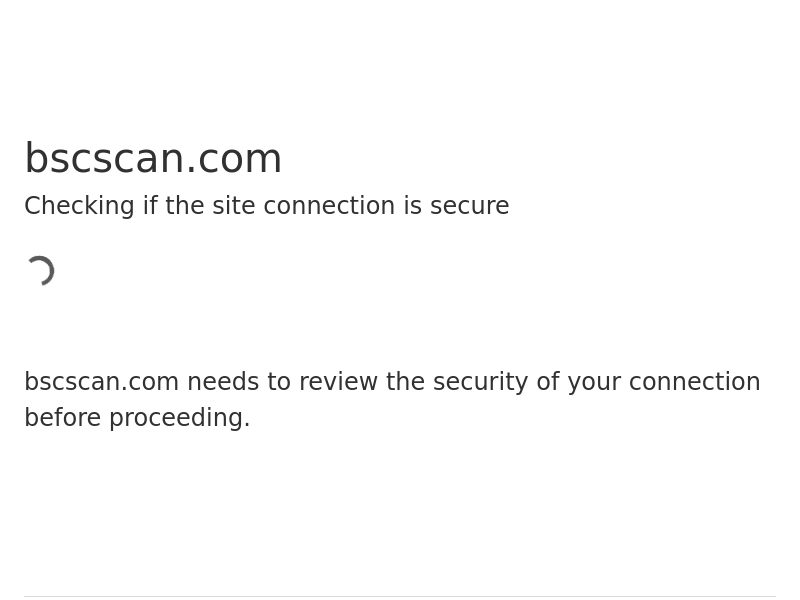
Task: Click the word 'security' in the paragraph
Action: [481, 382]
